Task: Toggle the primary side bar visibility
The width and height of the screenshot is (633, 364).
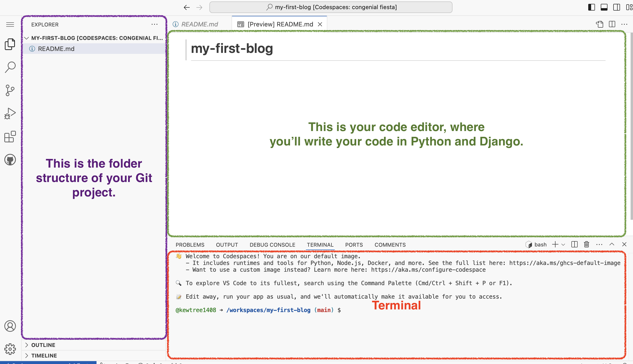Action: tap(591, 7)
